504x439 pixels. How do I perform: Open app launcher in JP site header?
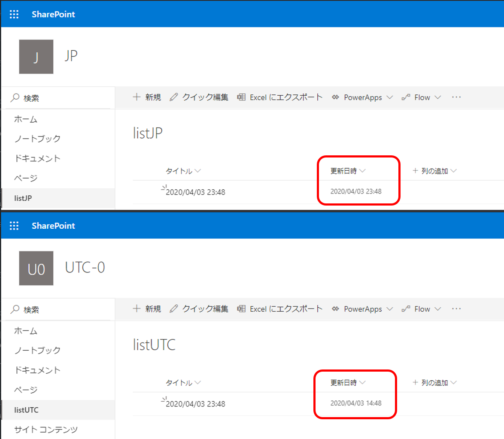coord(14,14)
